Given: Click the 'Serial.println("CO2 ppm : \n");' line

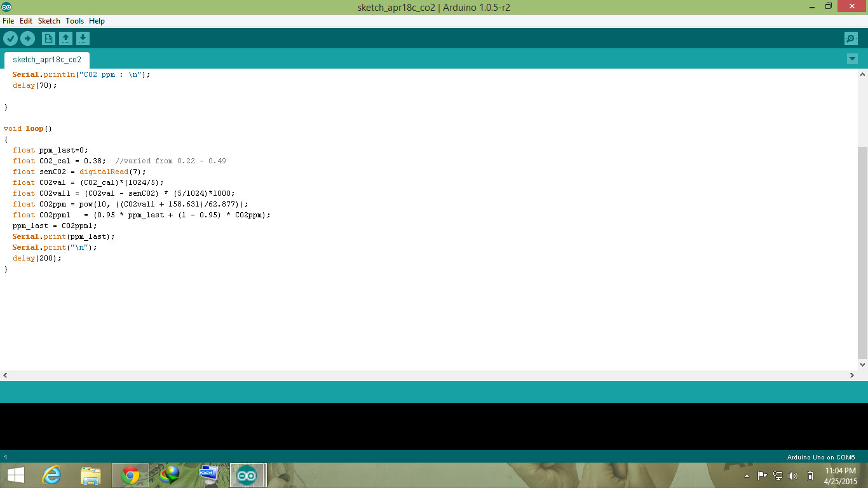Looking at the screenshot, I should pyautogui.click(x=81, y=74).
